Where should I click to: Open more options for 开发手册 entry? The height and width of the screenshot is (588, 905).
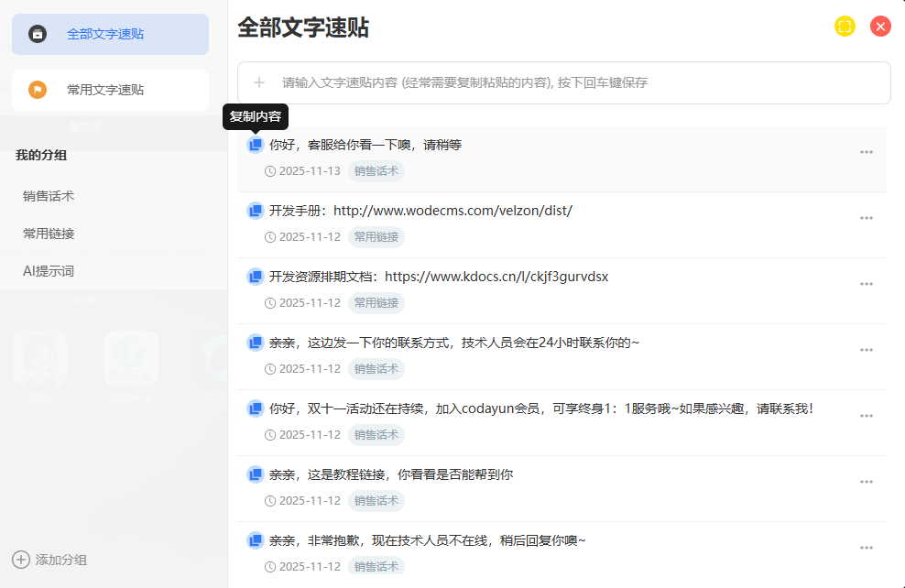click(x=866, y=218)
